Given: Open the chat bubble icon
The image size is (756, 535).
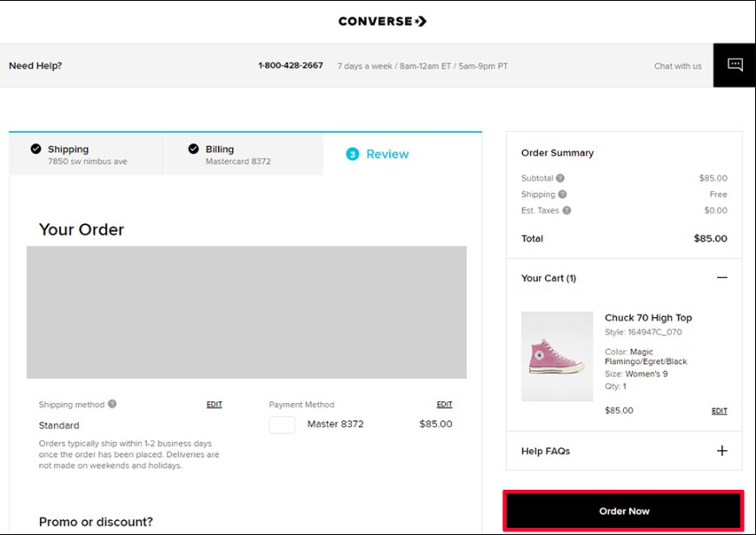Looking at the screenshot, I should point(735,65).
